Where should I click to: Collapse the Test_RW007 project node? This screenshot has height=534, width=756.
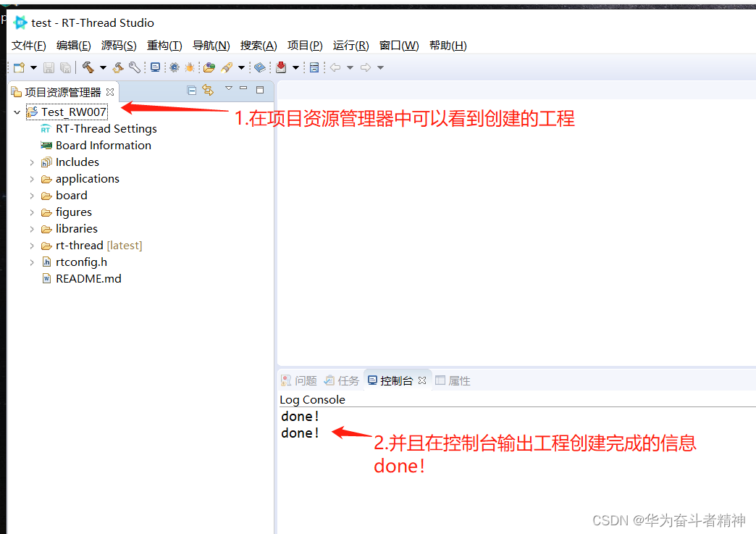17,112
